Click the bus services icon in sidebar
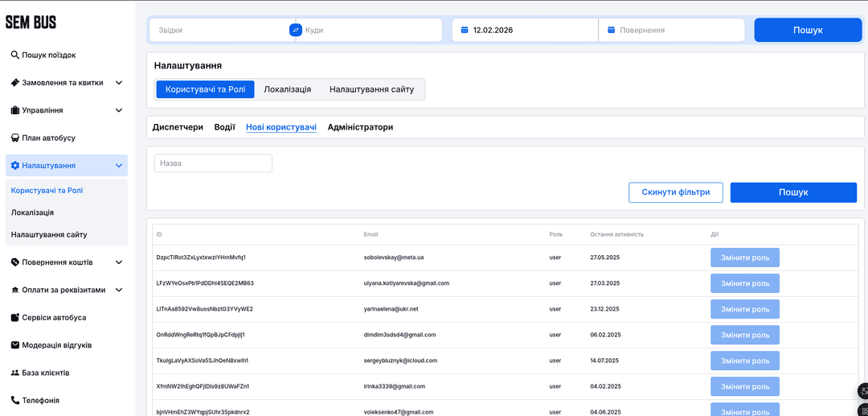The image size is (868, 416). coord(14,318)
